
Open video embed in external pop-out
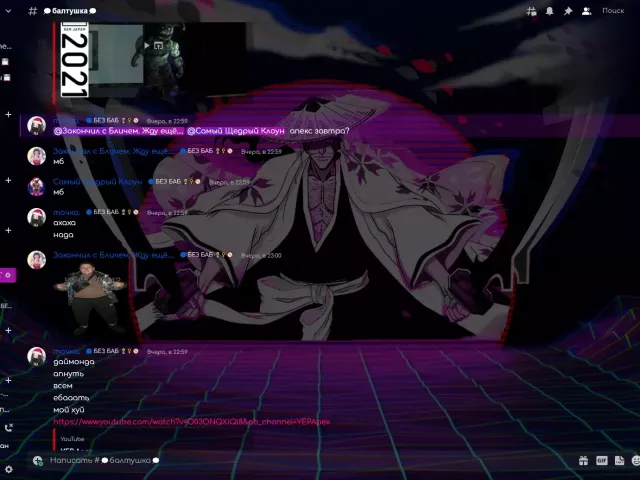[x=157, y=45]
